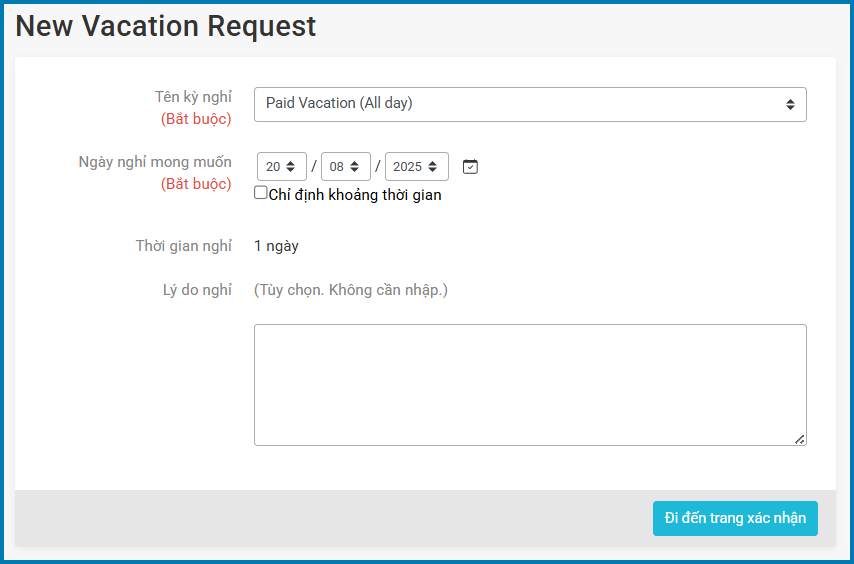Click Bắt buộc under Ngày nghỉ mong muốn
854x564 pixels.
click(196, 184)
